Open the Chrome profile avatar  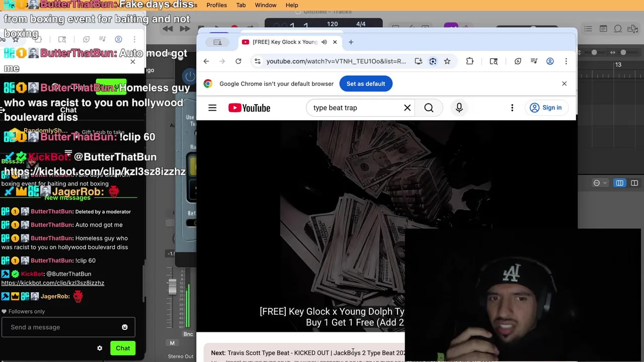550,61
